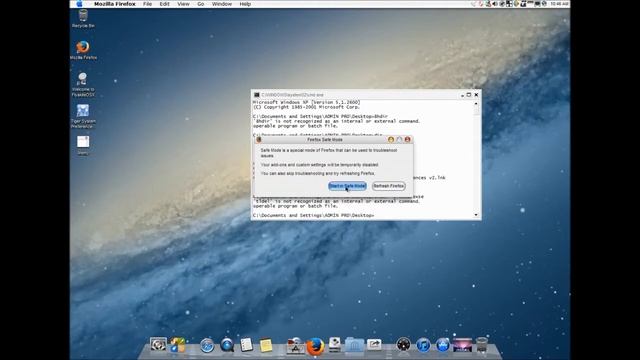Open the yellow sticky Notes dock icon
The image size is (640, 360).
click(266, 345)
